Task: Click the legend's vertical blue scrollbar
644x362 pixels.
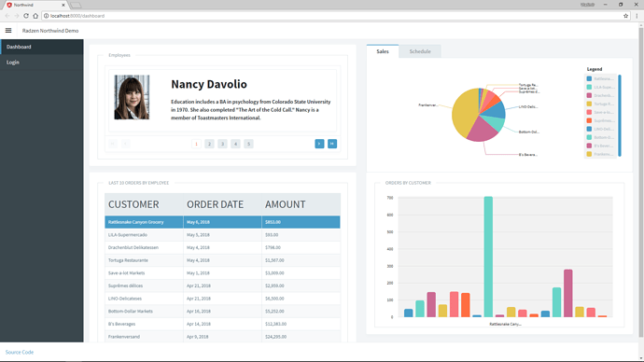Action: tap(620, 116)
